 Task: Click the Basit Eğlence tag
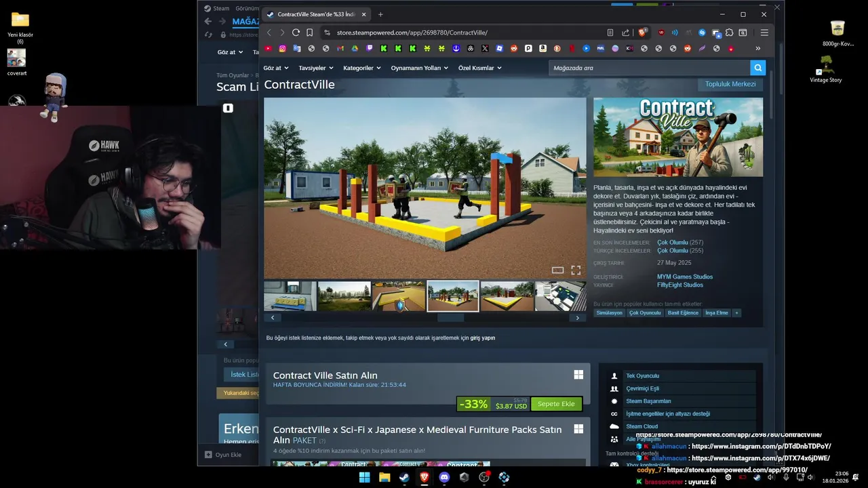click(x=683, y=312)
